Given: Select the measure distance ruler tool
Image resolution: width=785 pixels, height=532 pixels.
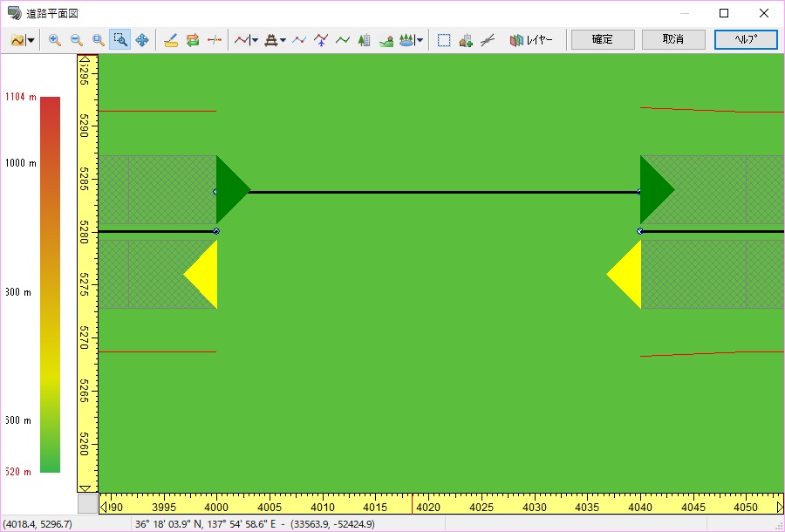Looking at the screenshot, I should point(171,40).
